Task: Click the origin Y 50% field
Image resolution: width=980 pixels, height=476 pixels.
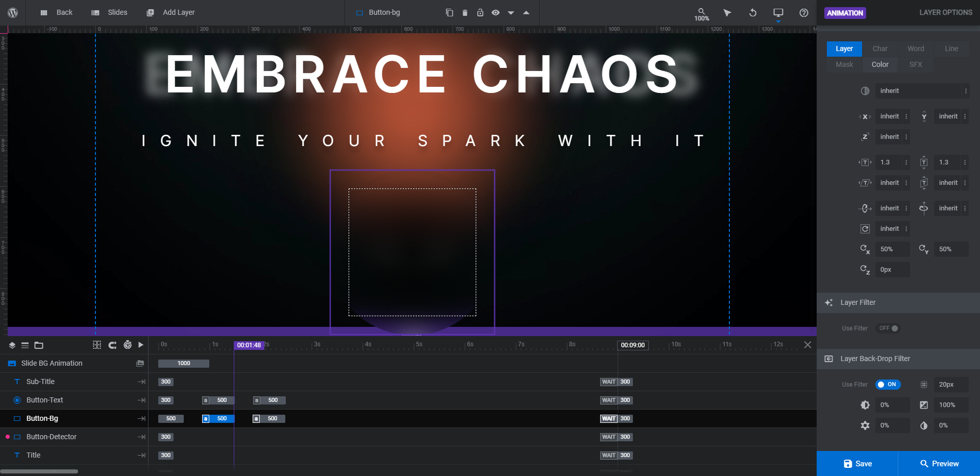Action: point(951,249)
